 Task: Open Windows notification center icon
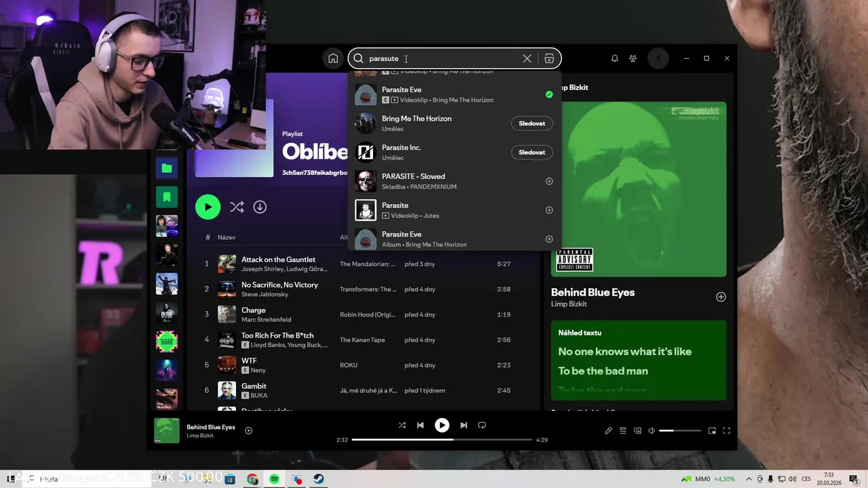[x=853, y=479]
